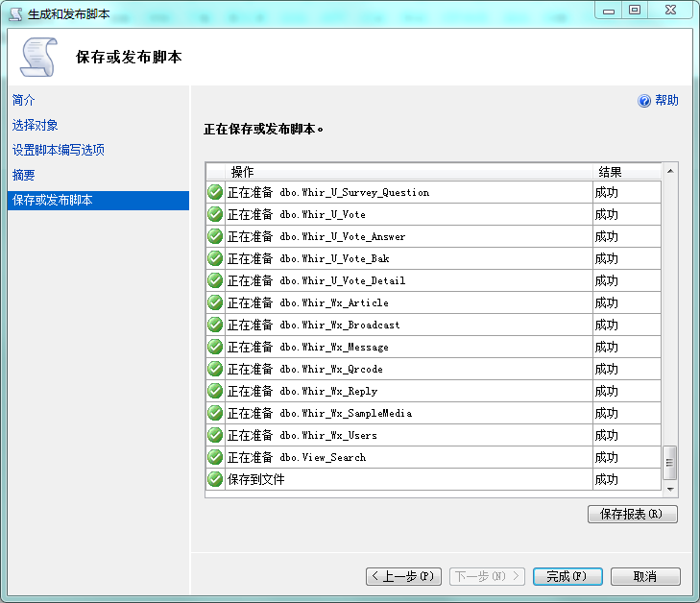
Task: Go to the 选择对象 wizard step
Action: pyautogui.click(x=36, y=125)
